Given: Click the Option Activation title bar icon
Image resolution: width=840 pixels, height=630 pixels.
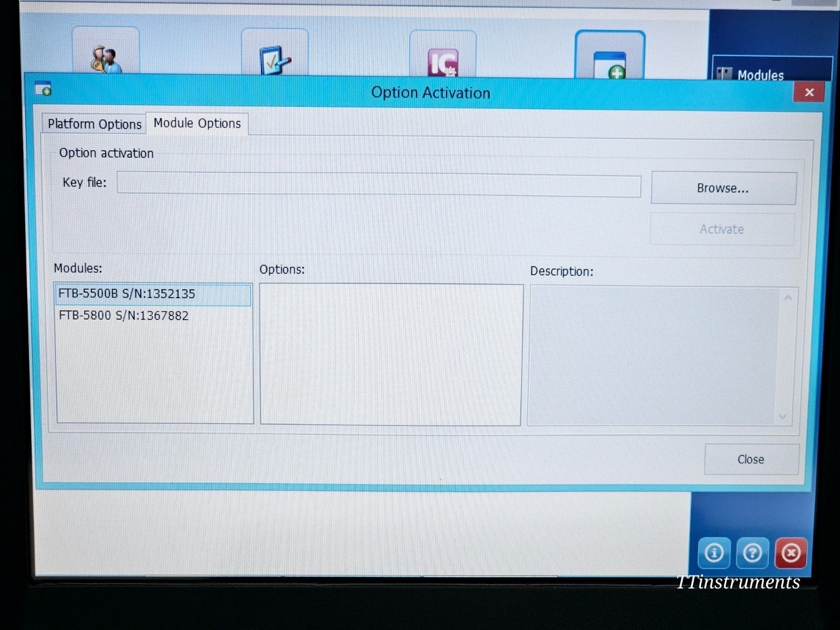Looking at the screenshot, I should pyautogui.click(x=42, y=89).
